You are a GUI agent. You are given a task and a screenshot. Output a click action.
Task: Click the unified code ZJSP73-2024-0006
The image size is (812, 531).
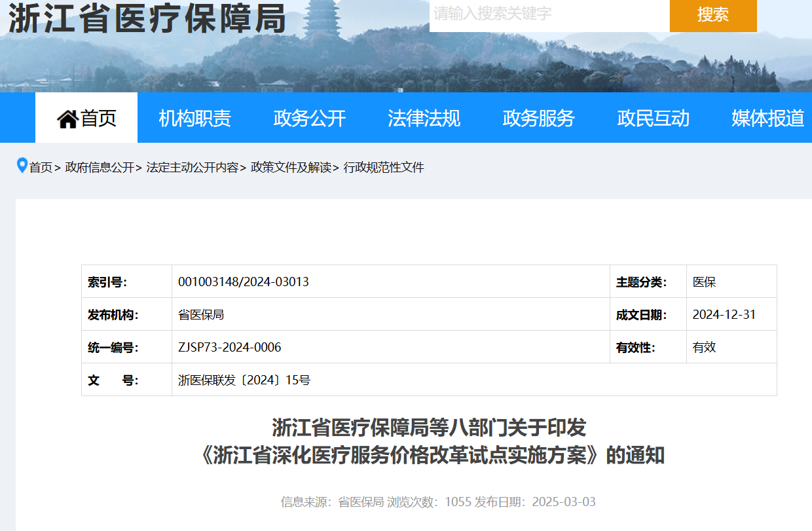230,348
